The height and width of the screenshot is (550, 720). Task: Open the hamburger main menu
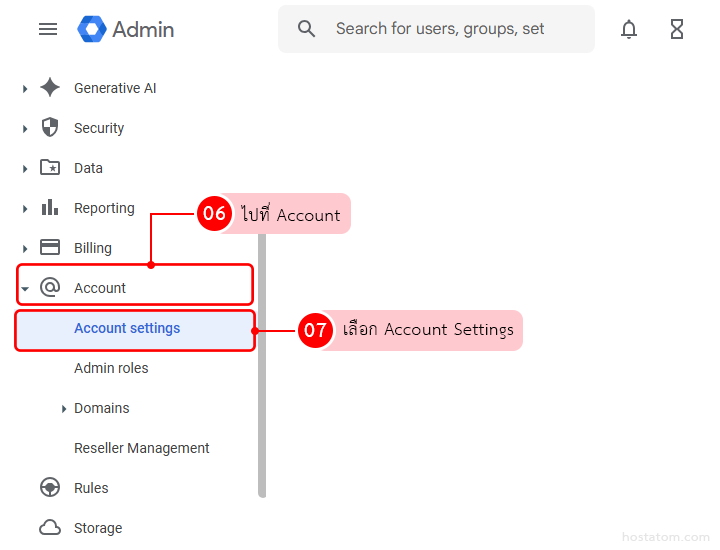48,29
